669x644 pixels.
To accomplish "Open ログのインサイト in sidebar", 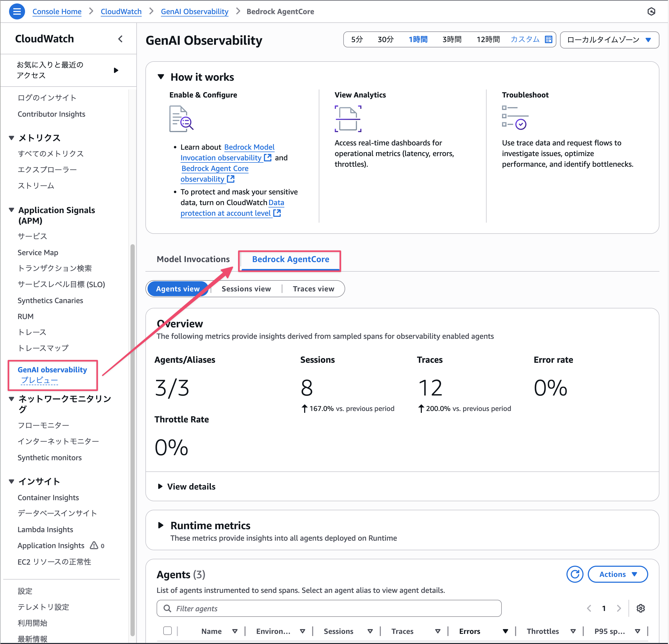I will point(47,97).
